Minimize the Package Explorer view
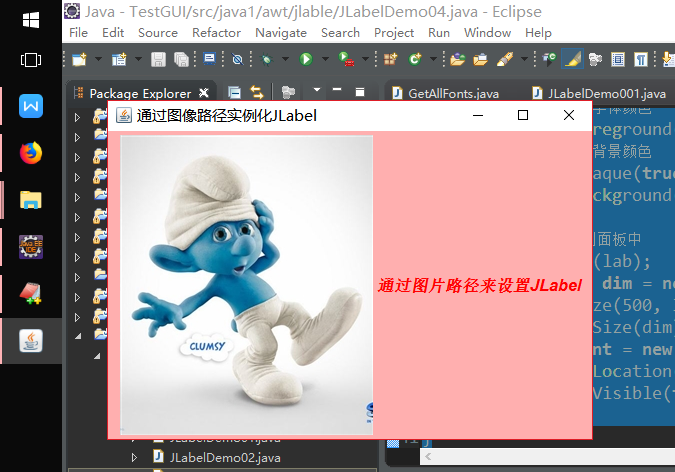The height and width of the screenshot is (472, 675). point(337,90)
